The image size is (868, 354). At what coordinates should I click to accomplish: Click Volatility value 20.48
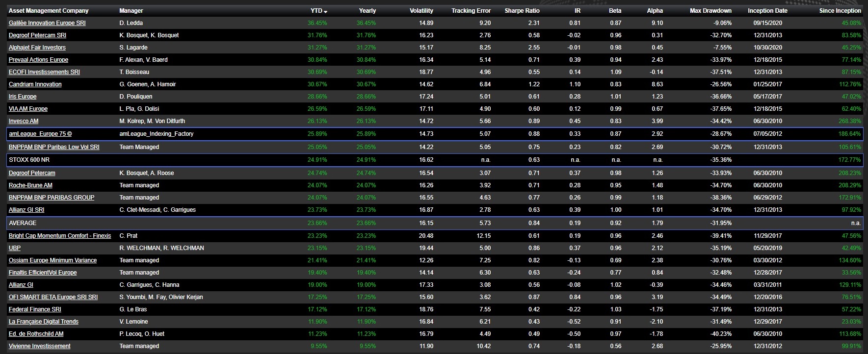[x=426, y=236]
